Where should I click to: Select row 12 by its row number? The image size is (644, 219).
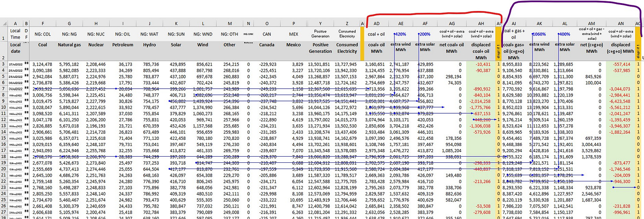tap(3, 119)
